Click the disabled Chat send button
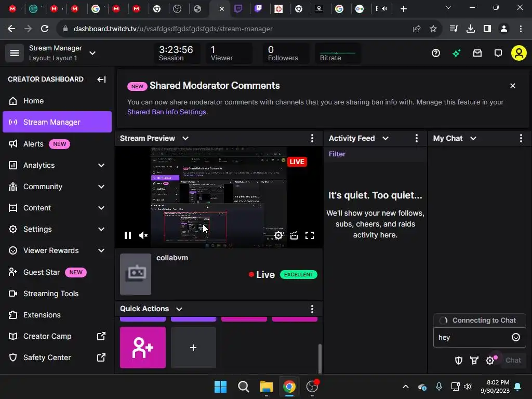Image resolution: width=532 pixels, height=399 pixels. (x=513, y=361)
